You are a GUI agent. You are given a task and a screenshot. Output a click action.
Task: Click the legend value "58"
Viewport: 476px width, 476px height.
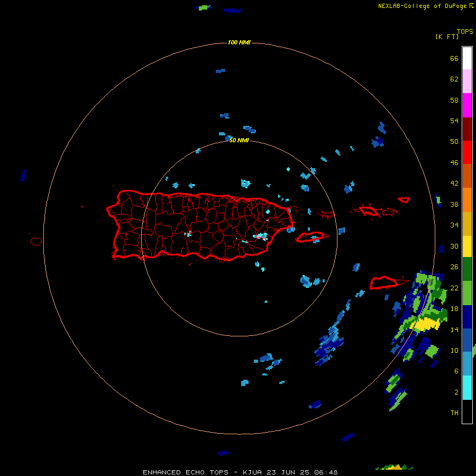[x=454, y=100]
